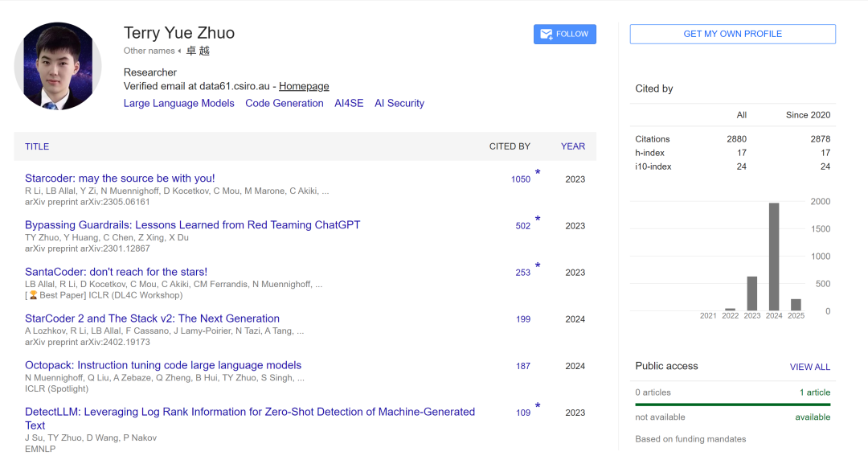
Task: Open Octopack instruction tuning paper
Action: 163,365
